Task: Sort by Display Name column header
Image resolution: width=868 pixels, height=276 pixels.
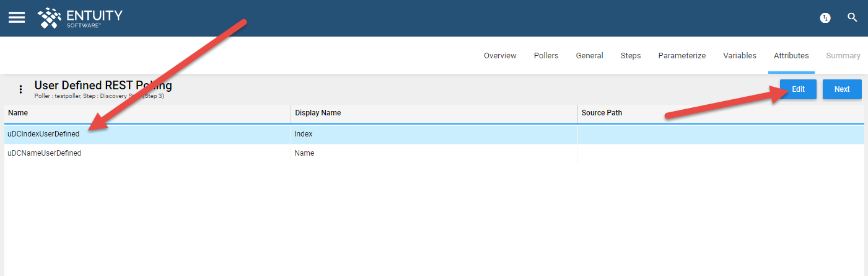Action: [434, 113]
